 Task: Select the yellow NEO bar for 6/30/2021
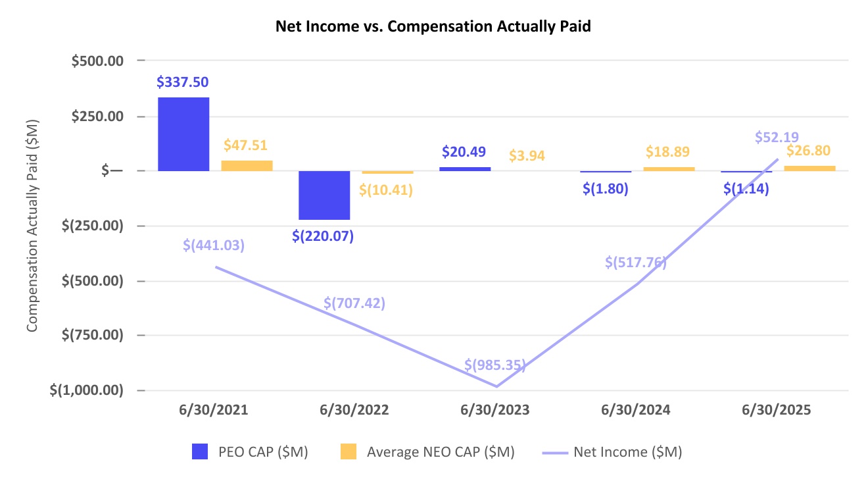pyautogui.click(x=247, y=165)
